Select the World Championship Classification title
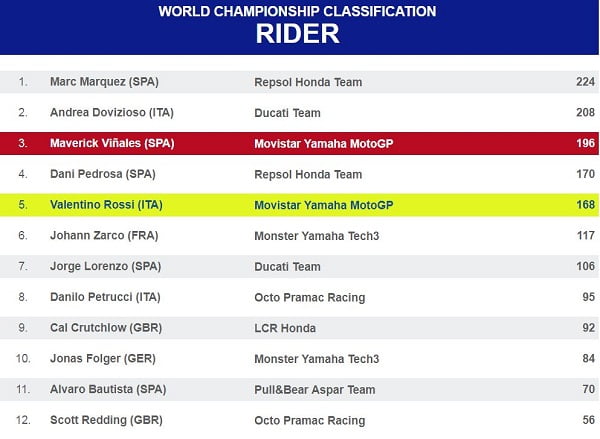This screenshot has height=439, width=600. click(297, 11)
